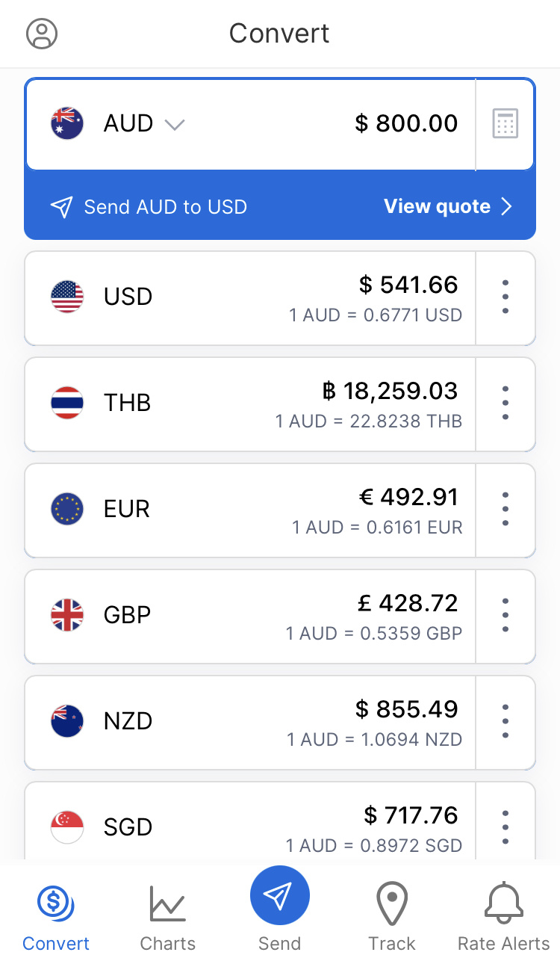Click the View quote link
Viewport: 560px width, 967px height.
(438, 207)
